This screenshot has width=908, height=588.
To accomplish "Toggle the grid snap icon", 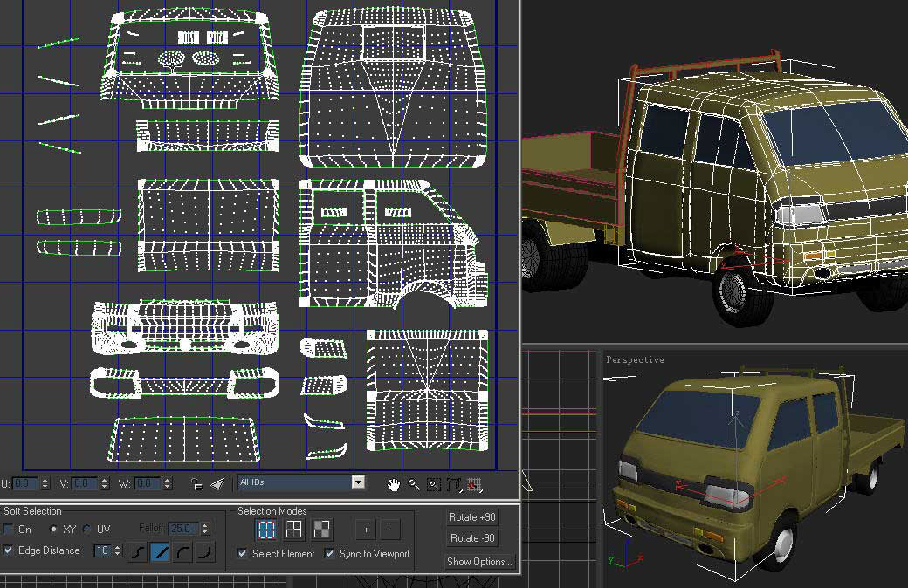I will tap(474, 483).
